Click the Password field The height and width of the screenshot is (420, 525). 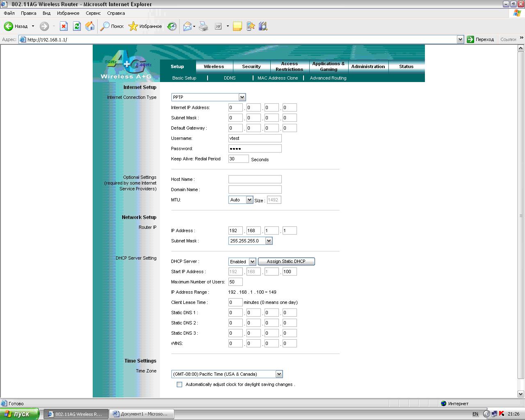[255, 148]
